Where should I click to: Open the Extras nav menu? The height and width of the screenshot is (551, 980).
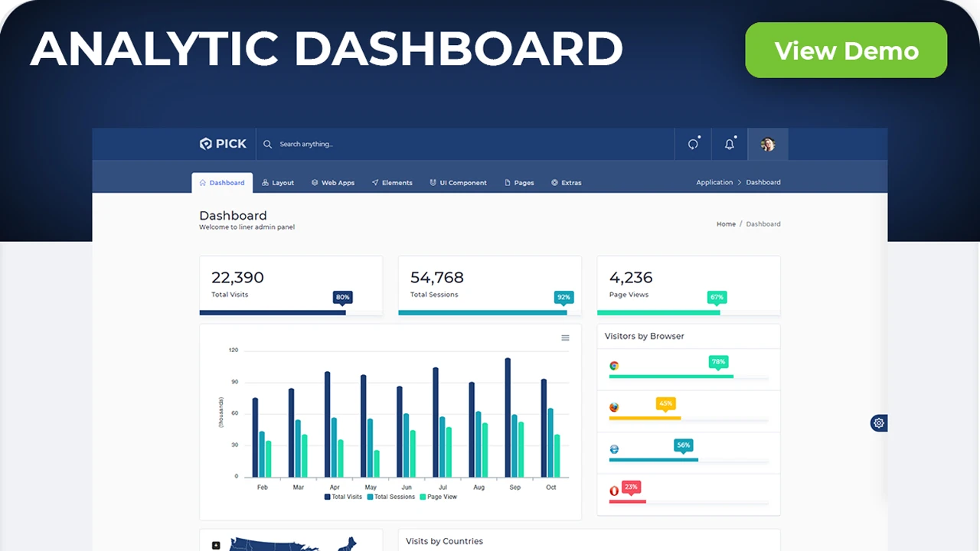pyautogui.click(x=567, y=183)
